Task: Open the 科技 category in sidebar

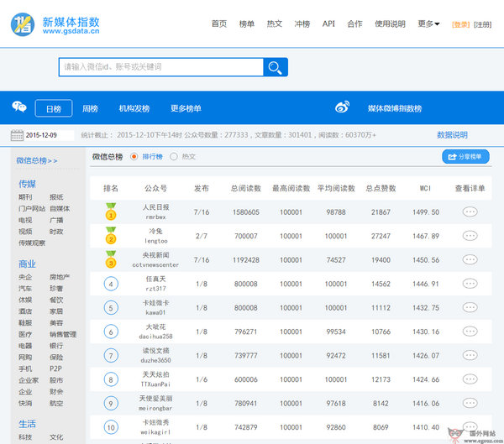Action: tap(25, 437)
